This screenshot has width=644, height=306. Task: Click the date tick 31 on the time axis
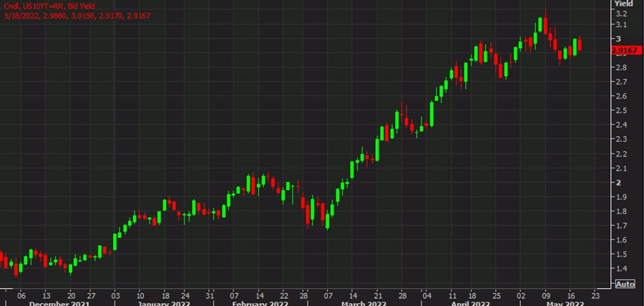coord(209,294)
